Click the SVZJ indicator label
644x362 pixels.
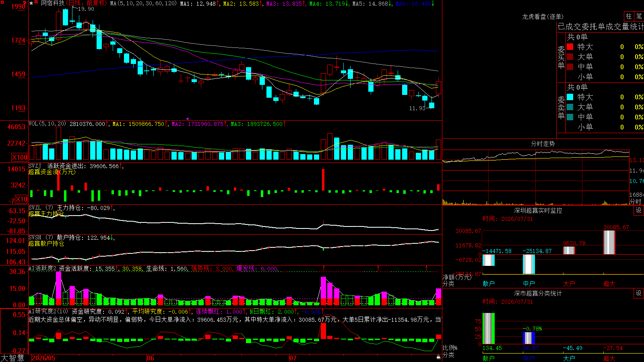(x=35, y=166)
